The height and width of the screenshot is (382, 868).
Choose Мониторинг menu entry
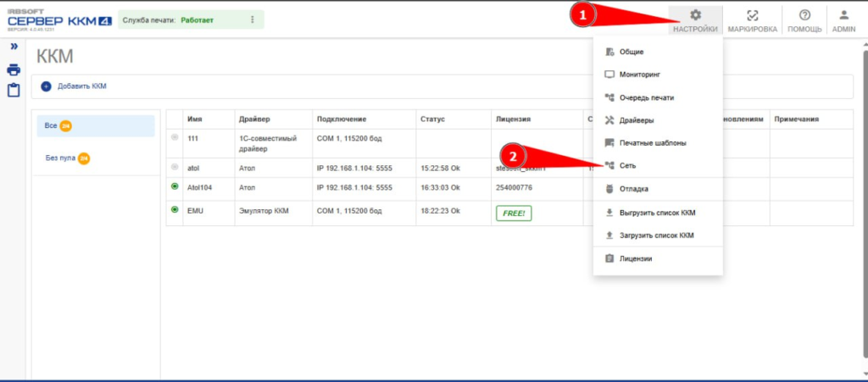point(639,75)
